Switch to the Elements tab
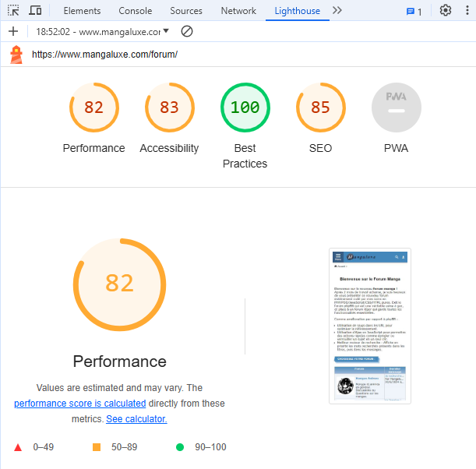This screenshot has width=476, height=469. coord(82,11)
